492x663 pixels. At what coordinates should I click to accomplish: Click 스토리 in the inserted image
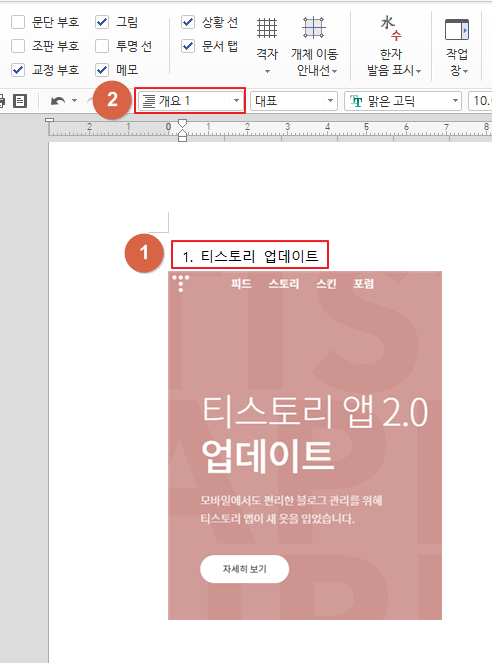284,284
